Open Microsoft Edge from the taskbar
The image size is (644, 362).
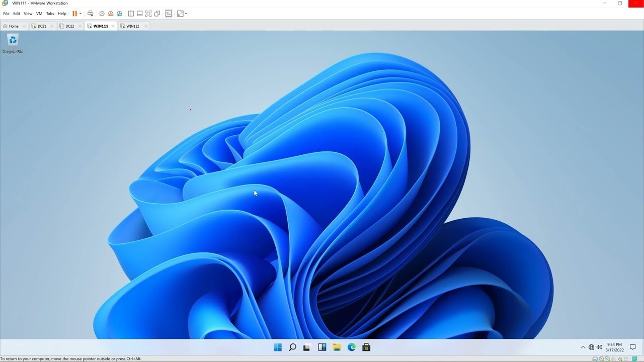(351, 347)
